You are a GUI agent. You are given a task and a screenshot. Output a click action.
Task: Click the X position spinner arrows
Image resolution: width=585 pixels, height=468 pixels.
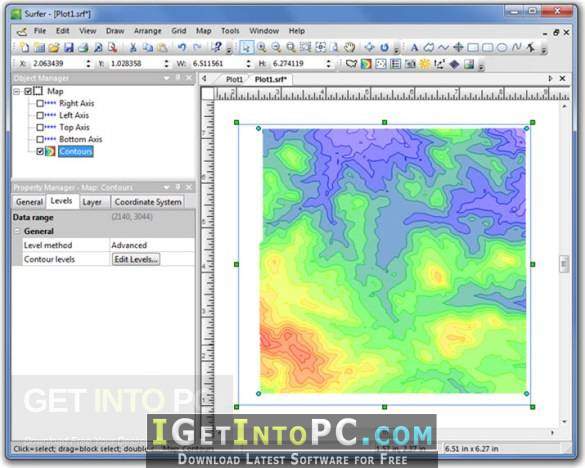(x=88, y=64)
